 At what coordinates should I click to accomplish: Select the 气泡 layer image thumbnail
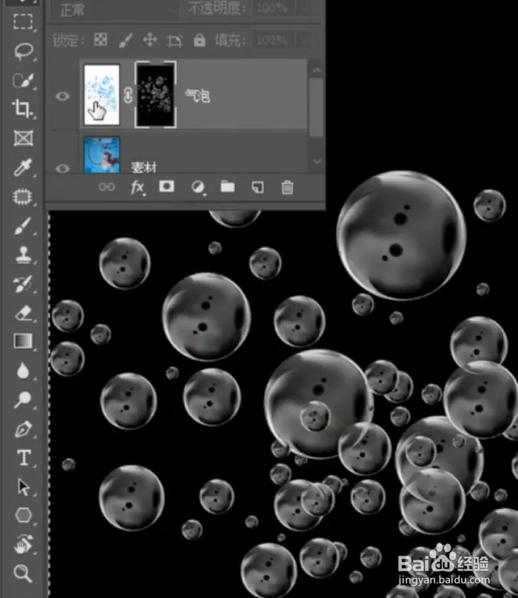pyautogui.click(x=101, y=95)
